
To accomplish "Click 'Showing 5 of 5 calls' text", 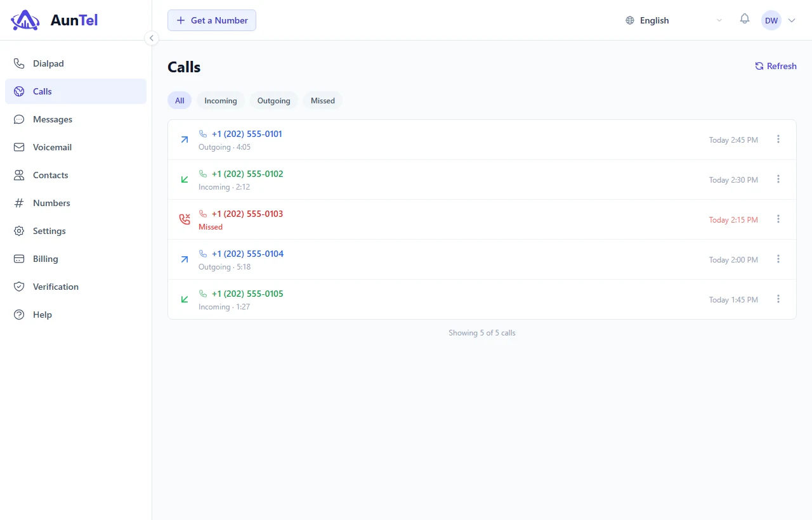I will click(482, 333).
